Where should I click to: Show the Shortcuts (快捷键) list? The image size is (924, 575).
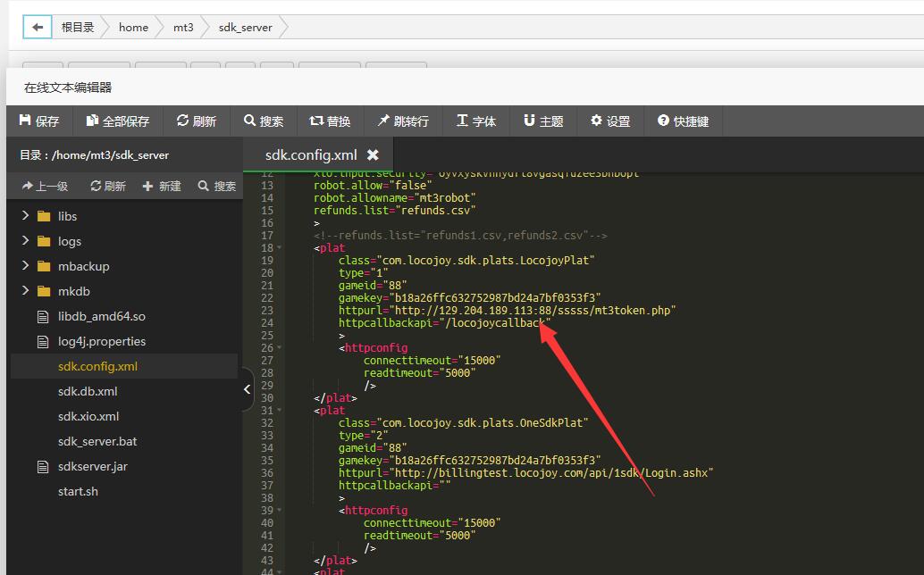pos(683,121)
